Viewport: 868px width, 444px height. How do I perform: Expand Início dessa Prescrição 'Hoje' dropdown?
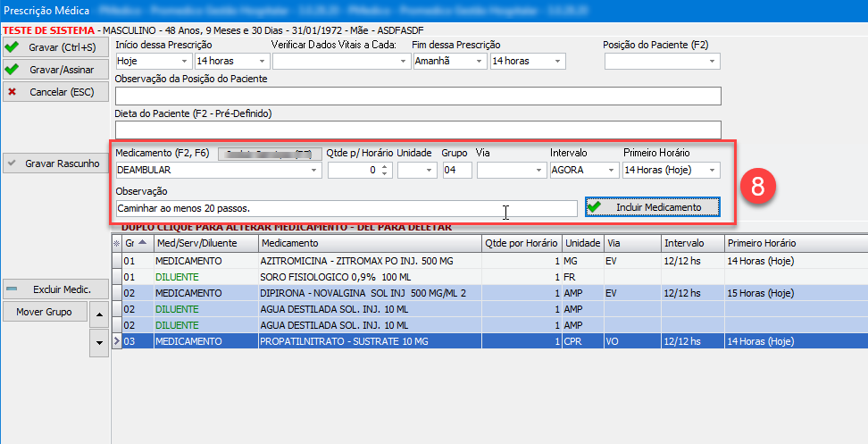[x=185, y=61]
